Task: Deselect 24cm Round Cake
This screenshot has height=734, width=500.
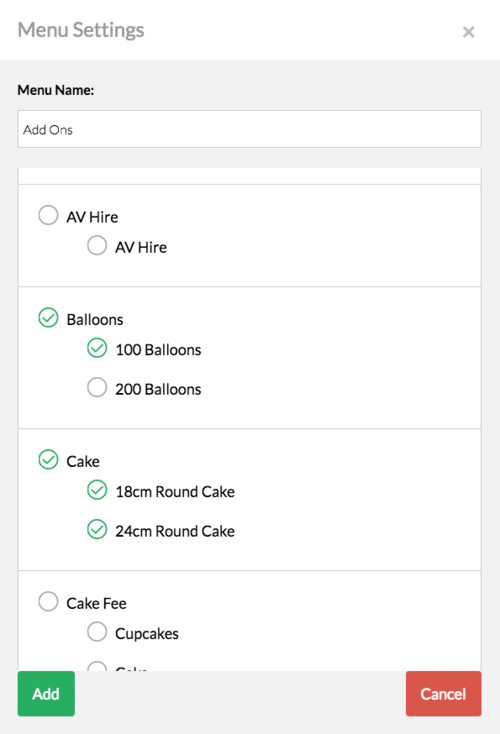Action: pyautogui.click(x=97, y=529)
